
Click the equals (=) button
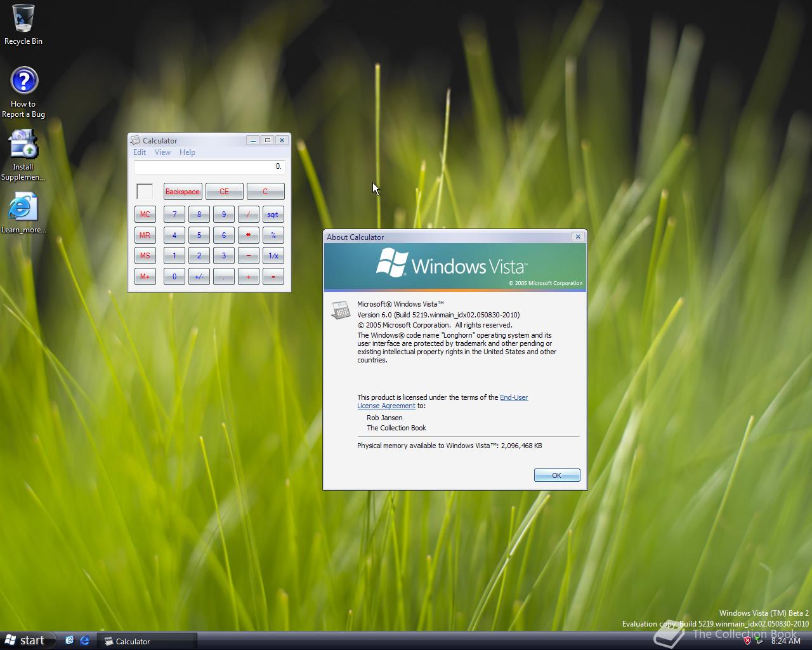click(x=273, y=277)
